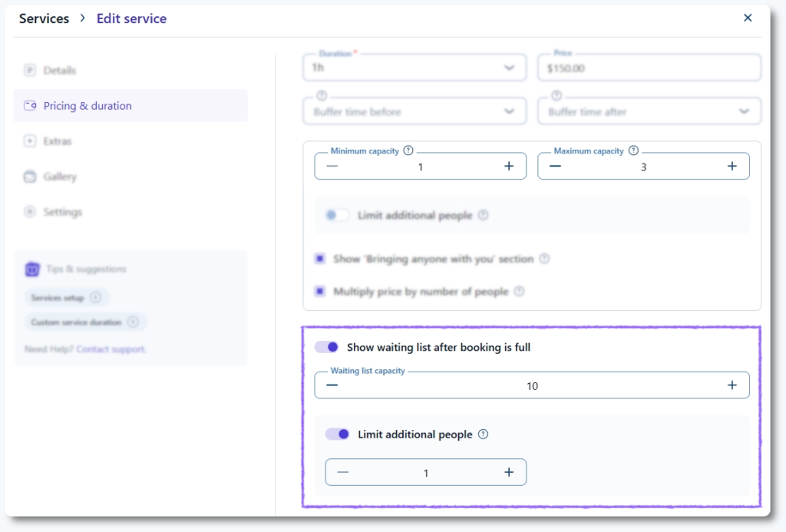Open the Extras section in sidebar
Screen dimensions: 786x532
pyautogui.click(x=58, y=141)
